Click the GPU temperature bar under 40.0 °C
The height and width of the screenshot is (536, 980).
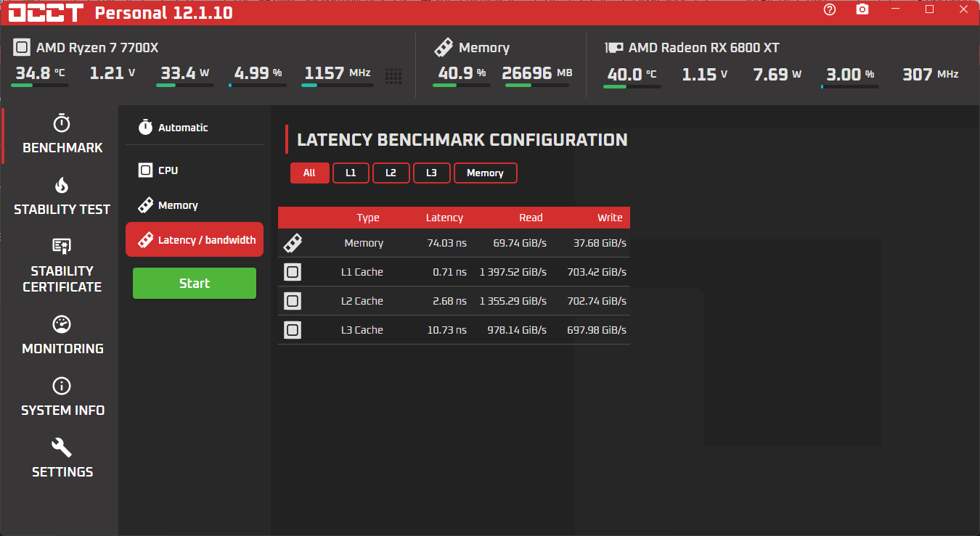click(x=632, y=86)
